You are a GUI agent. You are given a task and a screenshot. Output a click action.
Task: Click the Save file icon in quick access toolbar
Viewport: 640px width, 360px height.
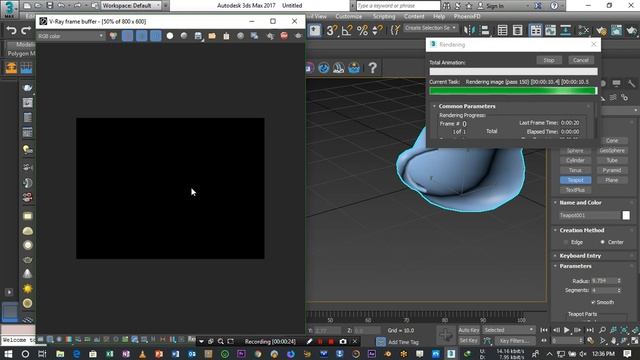click(50, 6)
